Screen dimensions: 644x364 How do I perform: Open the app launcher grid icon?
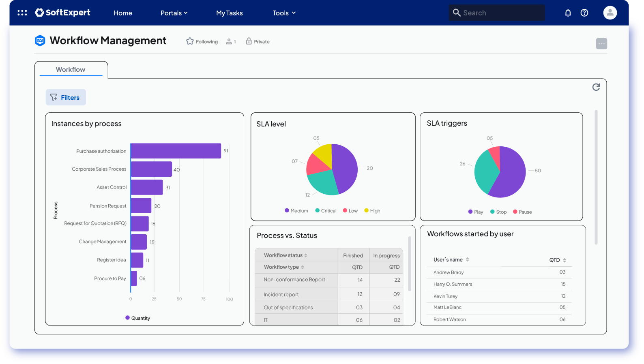click(x=22, y=13)
